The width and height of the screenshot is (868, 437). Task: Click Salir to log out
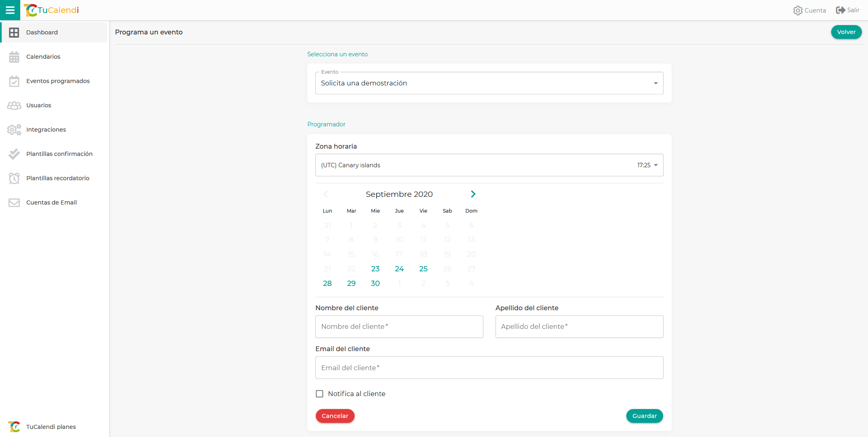848,10
